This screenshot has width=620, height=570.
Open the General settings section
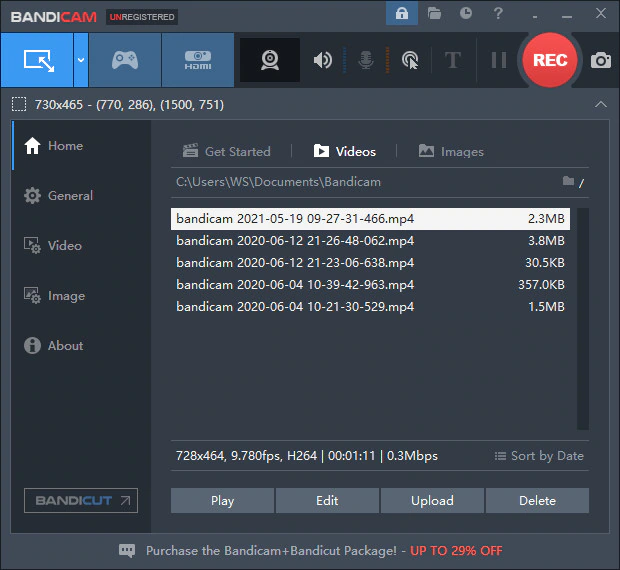click(x=81, y=196)
